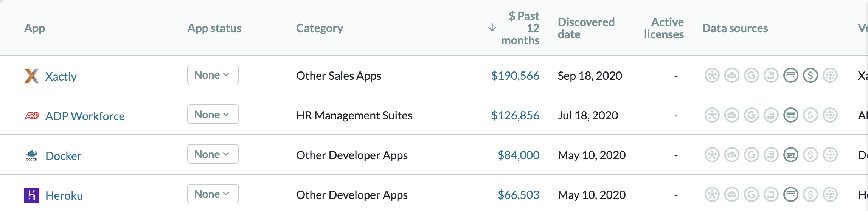The image size is (868, 211).
Task: Click the credit card data source icon for Heroku
Action: [790, 195]
